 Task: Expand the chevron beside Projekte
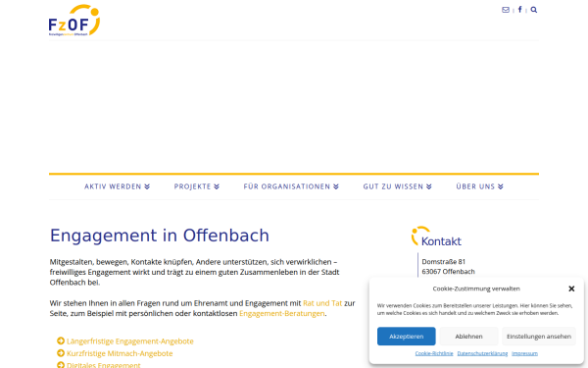coord(217,186)
